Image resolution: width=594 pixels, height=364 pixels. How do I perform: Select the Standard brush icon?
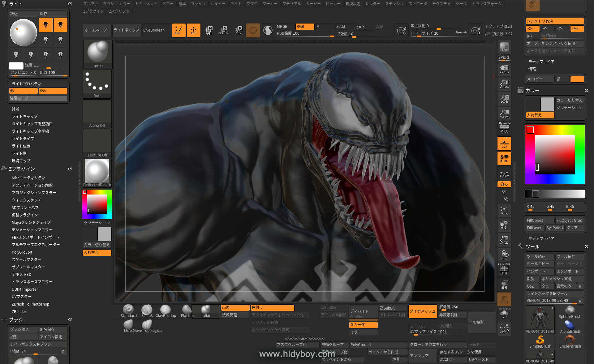click(128, 311)
